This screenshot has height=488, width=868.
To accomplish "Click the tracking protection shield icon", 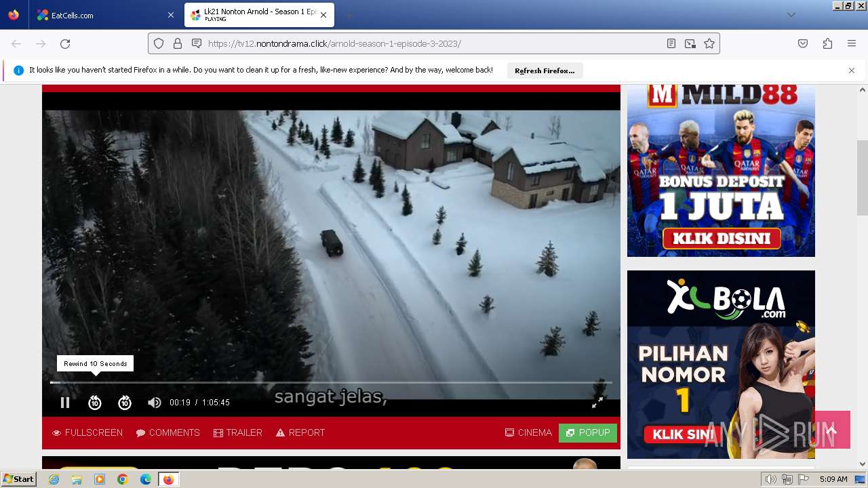I will click(x=159, y=43).
